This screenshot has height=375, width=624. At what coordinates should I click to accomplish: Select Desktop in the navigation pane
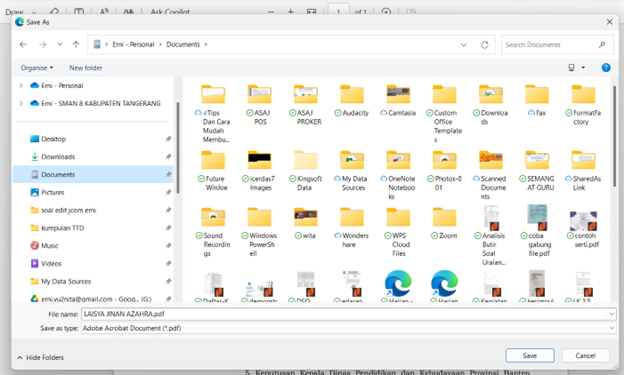(94, 139)
